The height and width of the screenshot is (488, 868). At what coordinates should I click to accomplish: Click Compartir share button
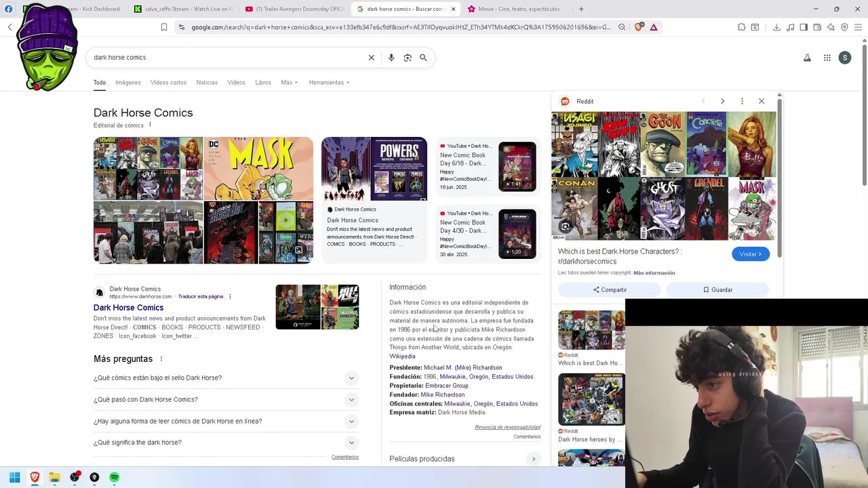610,289
